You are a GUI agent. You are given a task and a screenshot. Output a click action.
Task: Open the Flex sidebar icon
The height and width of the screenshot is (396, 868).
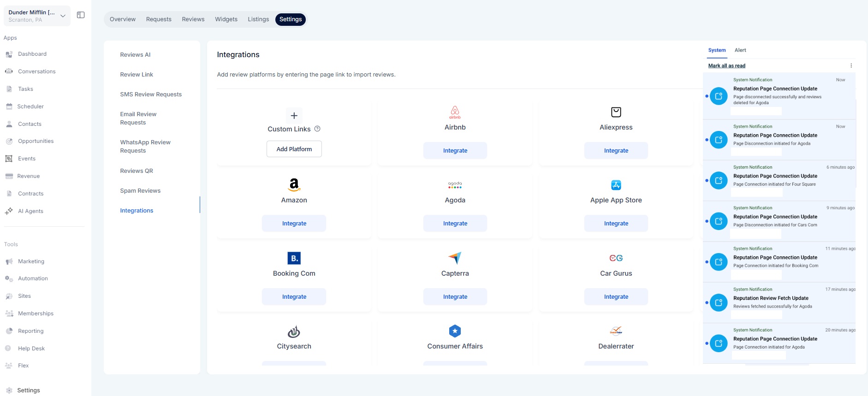click(x=9, y=366)
